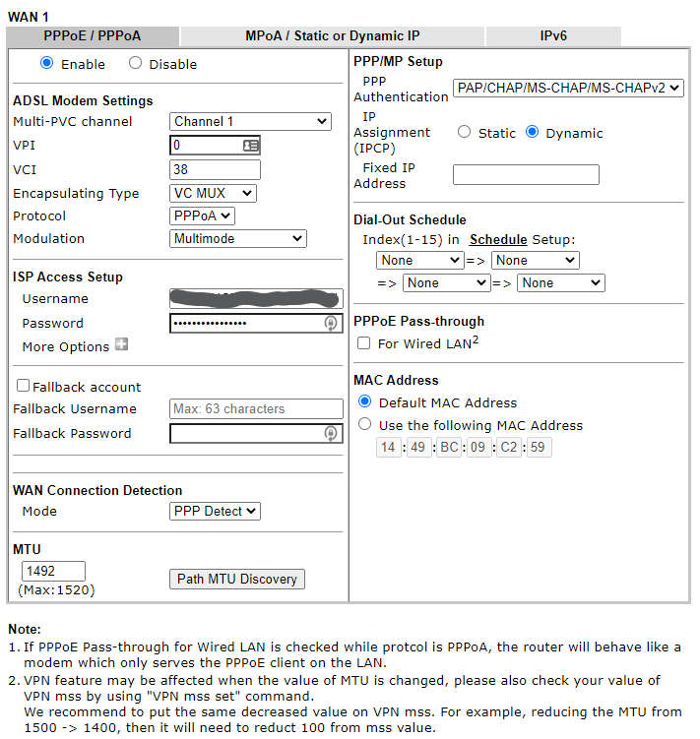The image size is (700, 739).
Task: Enable PPPoE Pass-through For Wired LAN
Action: point(363,343)
